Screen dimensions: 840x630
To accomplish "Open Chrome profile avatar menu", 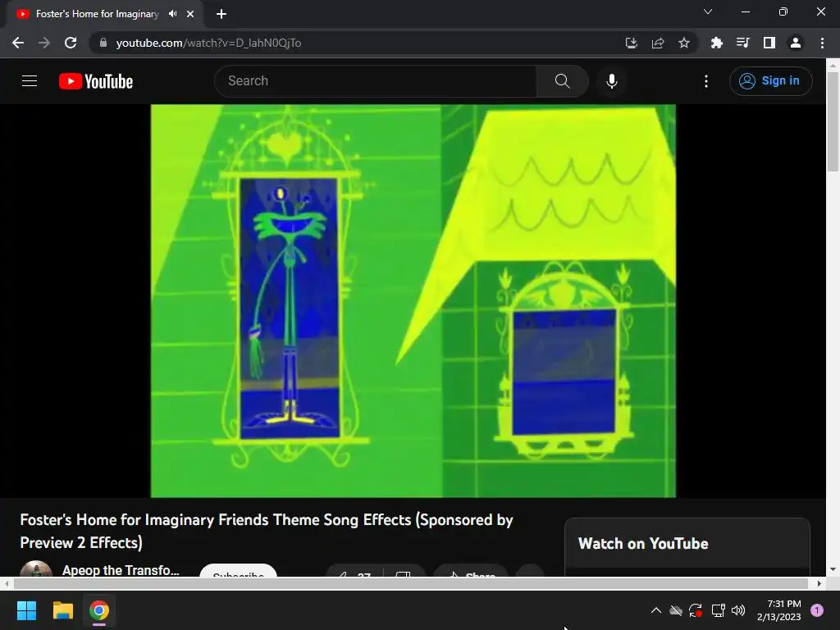I will (x=796, y=43).
